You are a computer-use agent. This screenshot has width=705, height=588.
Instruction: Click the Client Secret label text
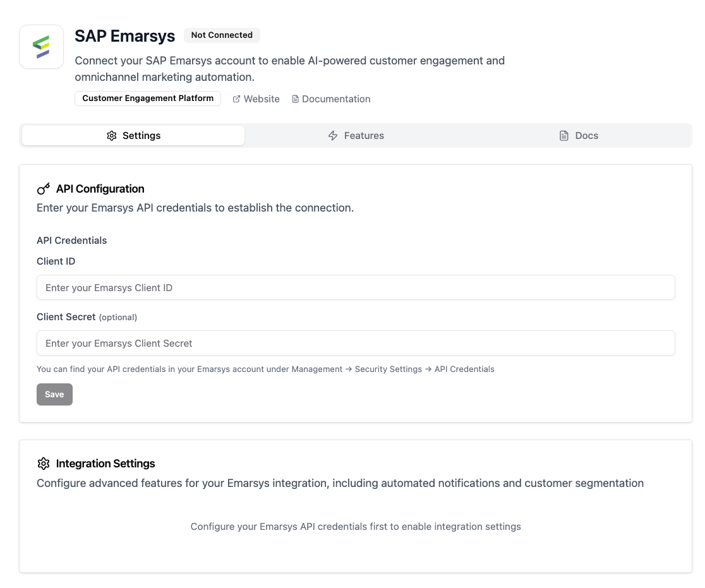[66, 317]
